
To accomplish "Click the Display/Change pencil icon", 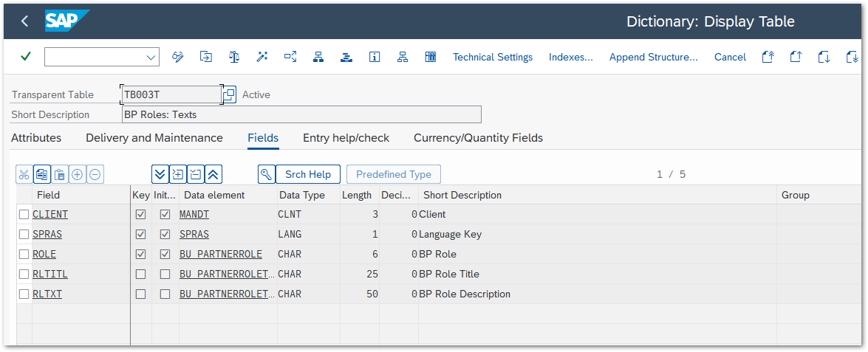I will click(177, 57).
